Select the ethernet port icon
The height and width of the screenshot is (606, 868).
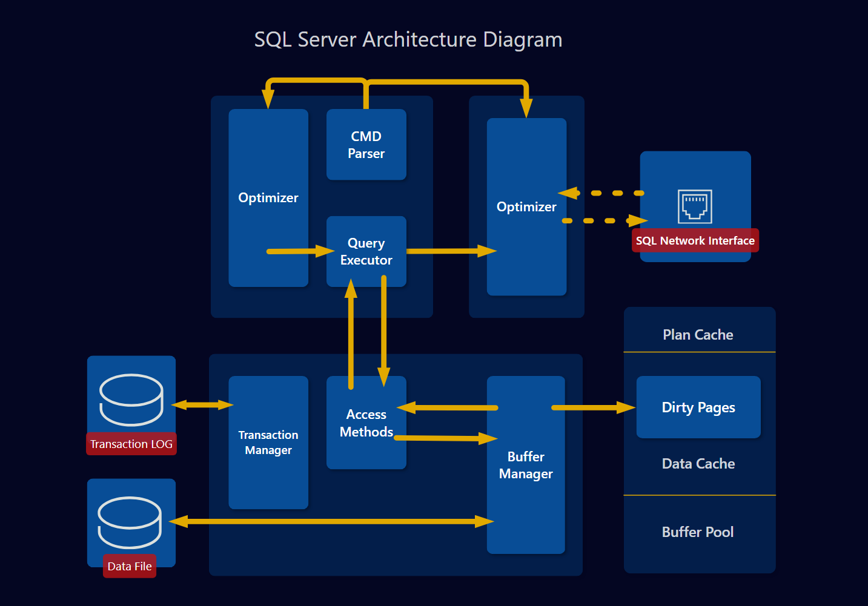pos(695,206)
